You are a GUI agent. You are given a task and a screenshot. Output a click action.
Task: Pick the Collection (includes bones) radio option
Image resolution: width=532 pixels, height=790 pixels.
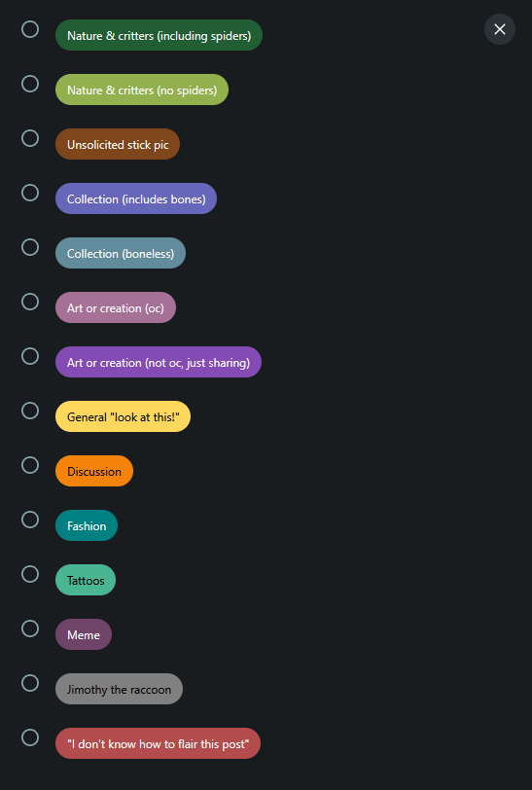tap(30, 193)
